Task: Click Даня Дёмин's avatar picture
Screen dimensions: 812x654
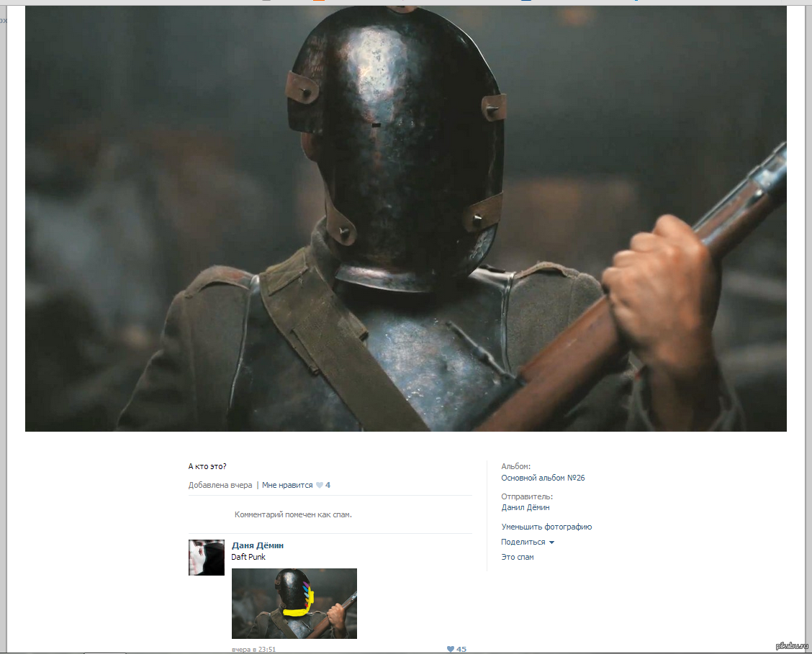Action: tap(207, 558)
